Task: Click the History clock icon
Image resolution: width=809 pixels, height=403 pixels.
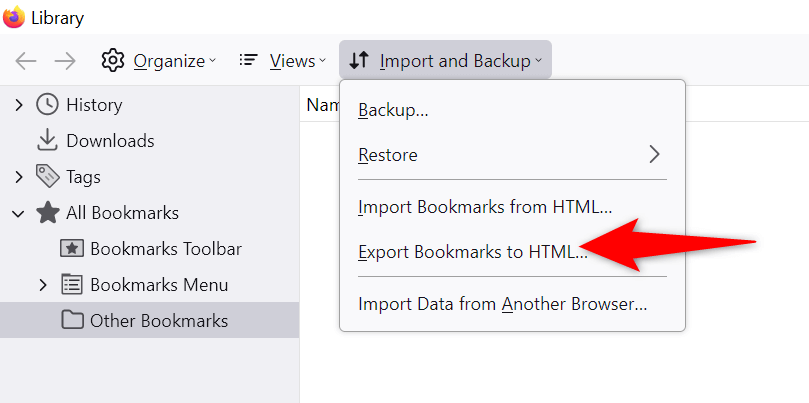Action: [48, 105]
